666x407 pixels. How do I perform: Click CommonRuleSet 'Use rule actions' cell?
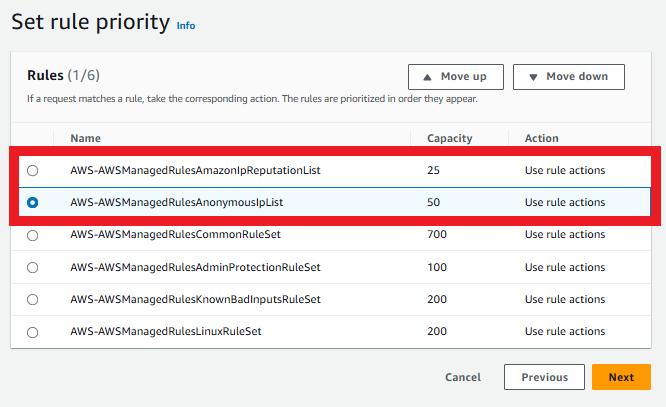tap(565, 235)
